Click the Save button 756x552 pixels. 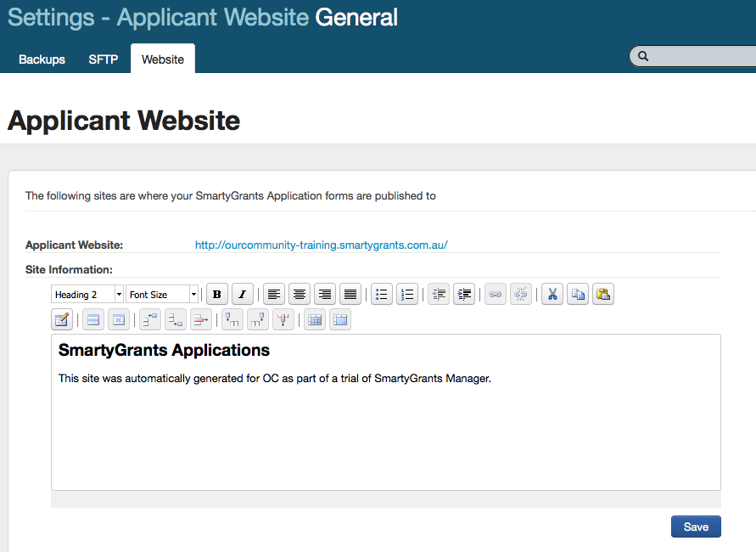coord(696,527)
